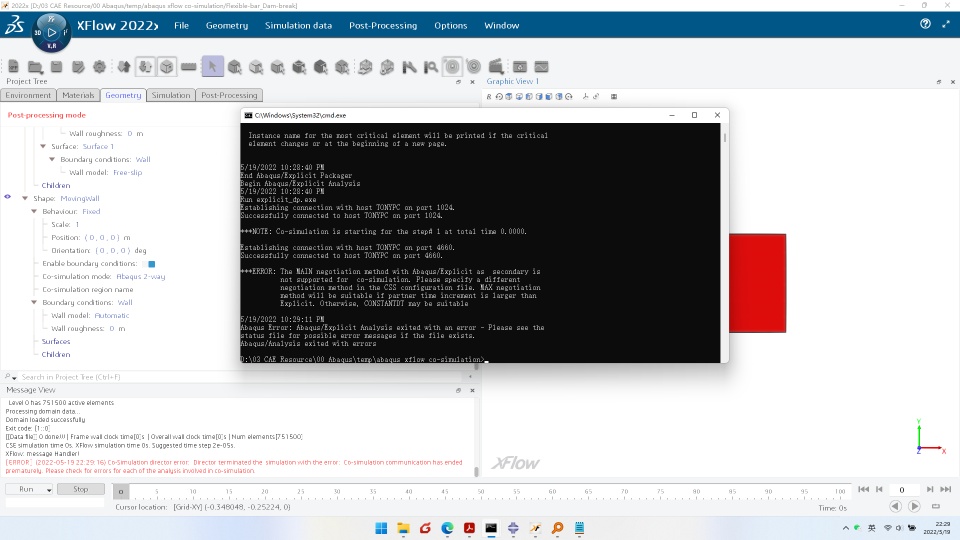This screenshot has height=540, width=960.
Task: Click the Surfaces link in the tree
Action: pyautogui.click(x=56, y=342)
